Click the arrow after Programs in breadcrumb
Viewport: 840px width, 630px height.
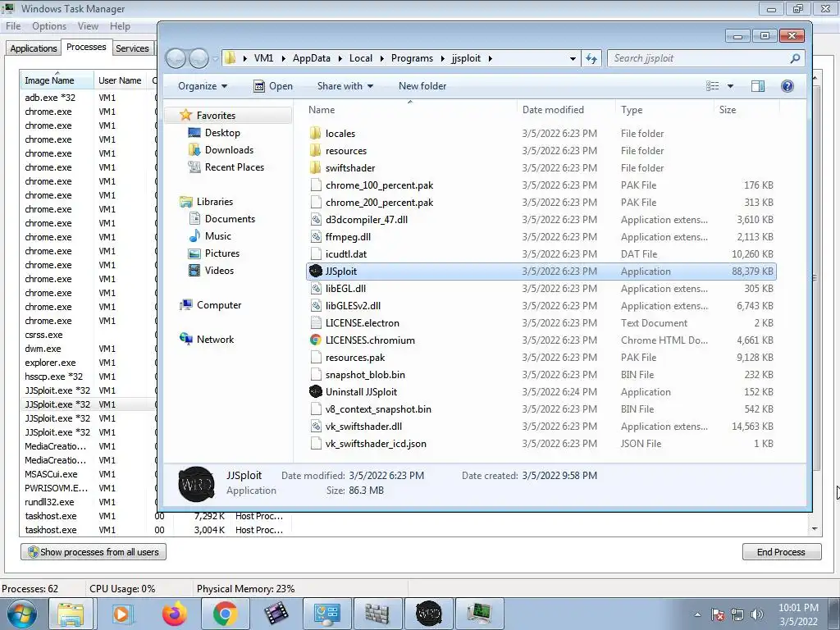click(x=442, y=58)
